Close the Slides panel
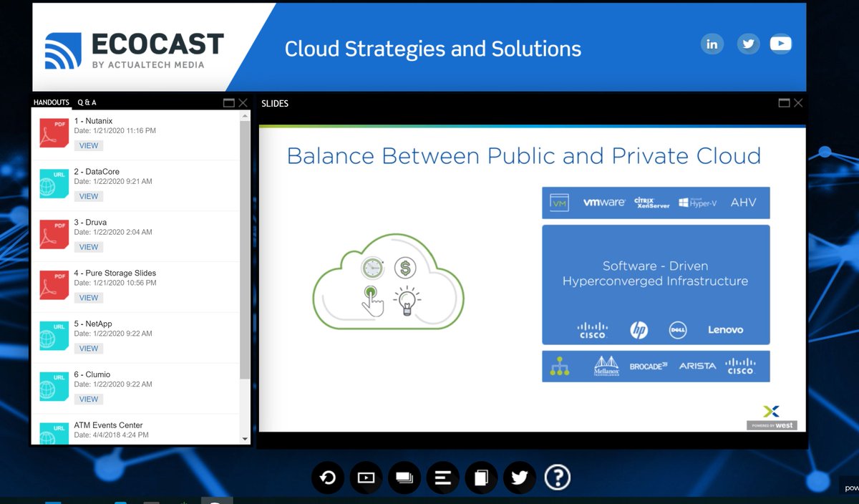The image size is (859, 504). [x=798, y=103]
